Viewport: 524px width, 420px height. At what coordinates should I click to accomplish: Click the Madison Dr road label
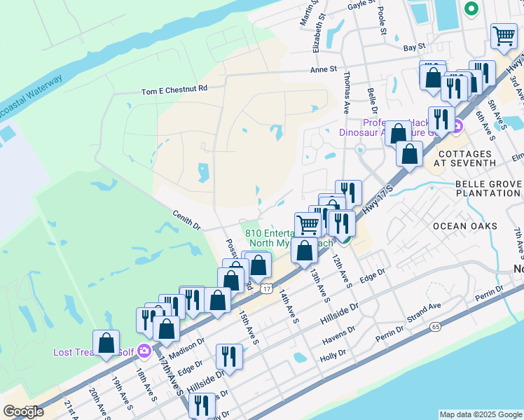(x=186, y=349)
